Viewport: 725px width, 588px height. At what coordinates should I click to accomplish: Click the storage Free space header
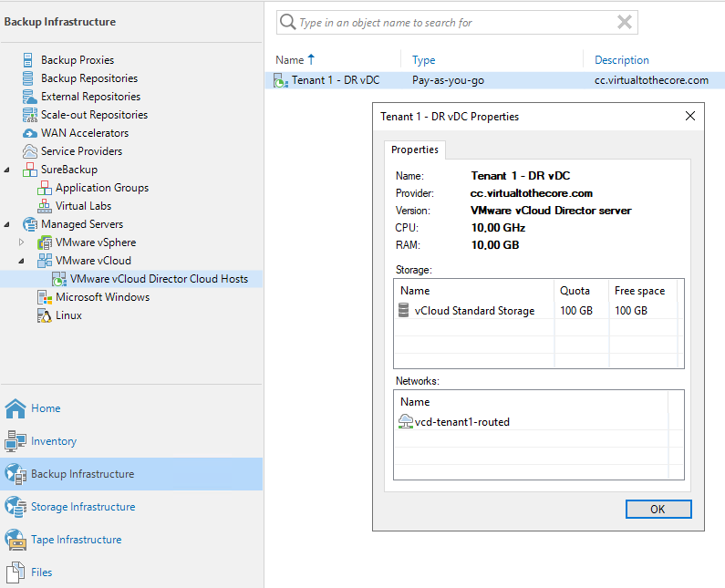pyautogui.click(x=640, y=291)
